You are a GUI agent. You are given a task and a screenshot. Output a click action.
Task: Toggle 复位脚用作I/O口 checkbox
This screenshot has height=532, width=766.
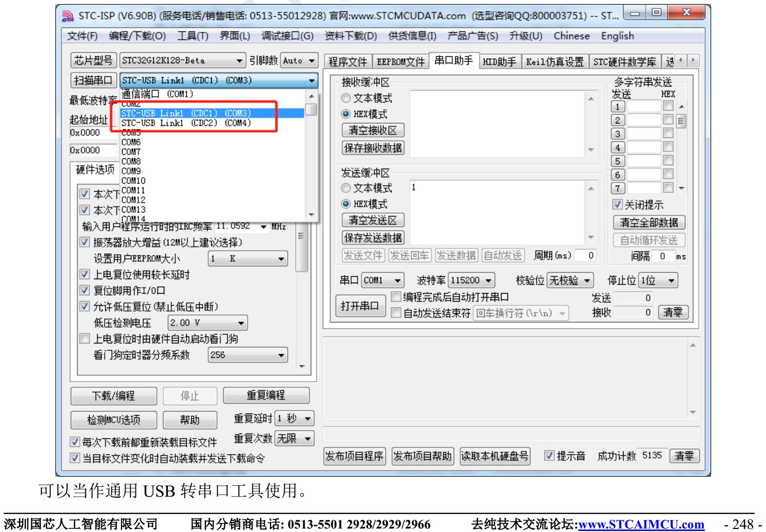pyautogui.click(x=85, y=291)
